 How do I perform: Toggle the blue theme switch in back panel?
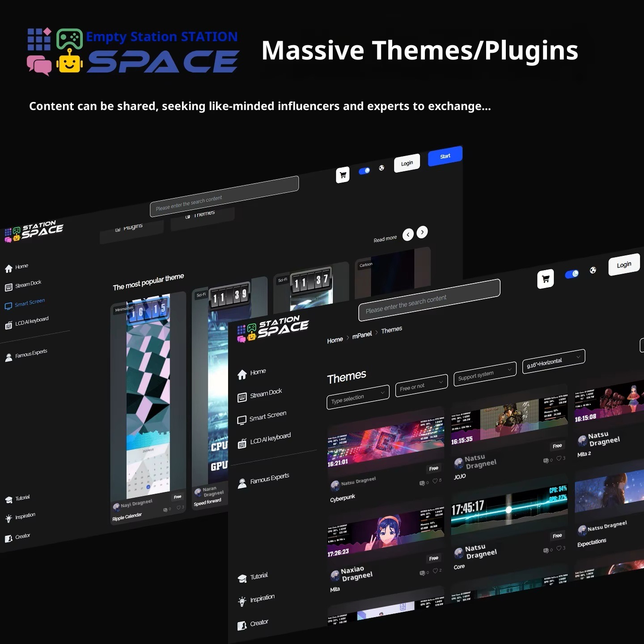[x=364, y=171]
